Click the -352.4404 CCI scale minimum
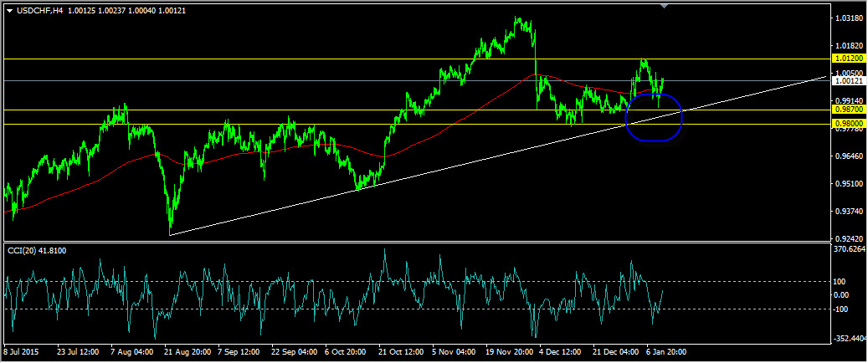Image resolution: width=868 pixels, height=363 pixels. (850, 338)
